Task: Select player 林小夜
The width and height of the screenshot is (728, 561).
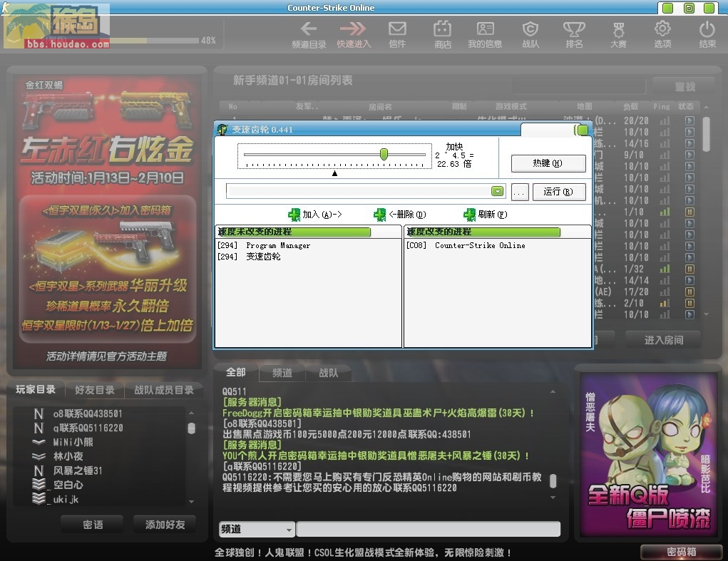Action: coord(68,457)
